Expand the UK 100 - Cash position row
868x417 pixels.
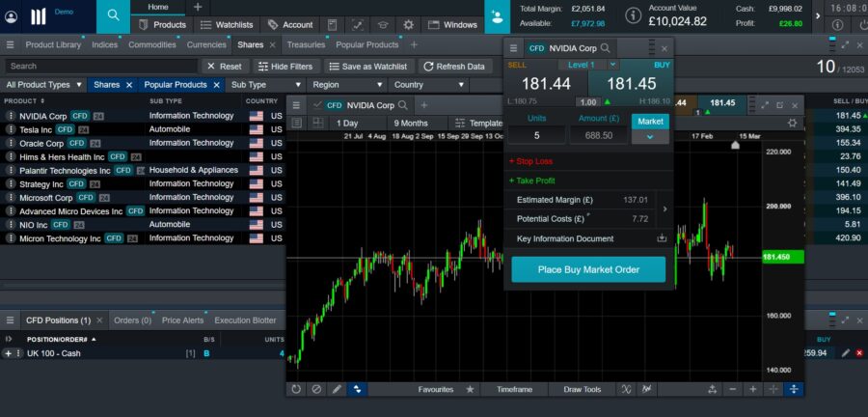click(x=8, y=353)
